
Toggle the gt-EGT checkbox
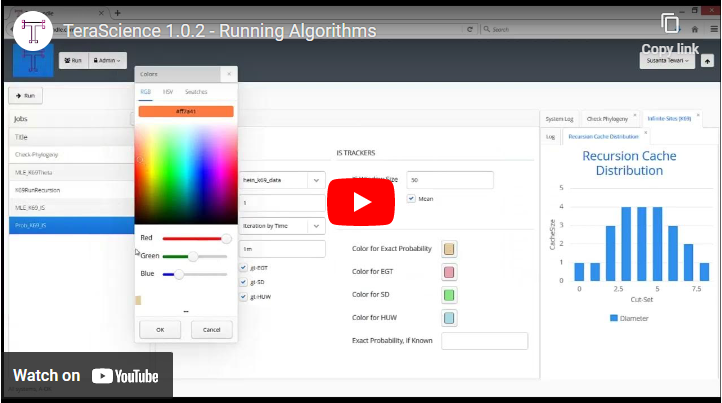244,268
